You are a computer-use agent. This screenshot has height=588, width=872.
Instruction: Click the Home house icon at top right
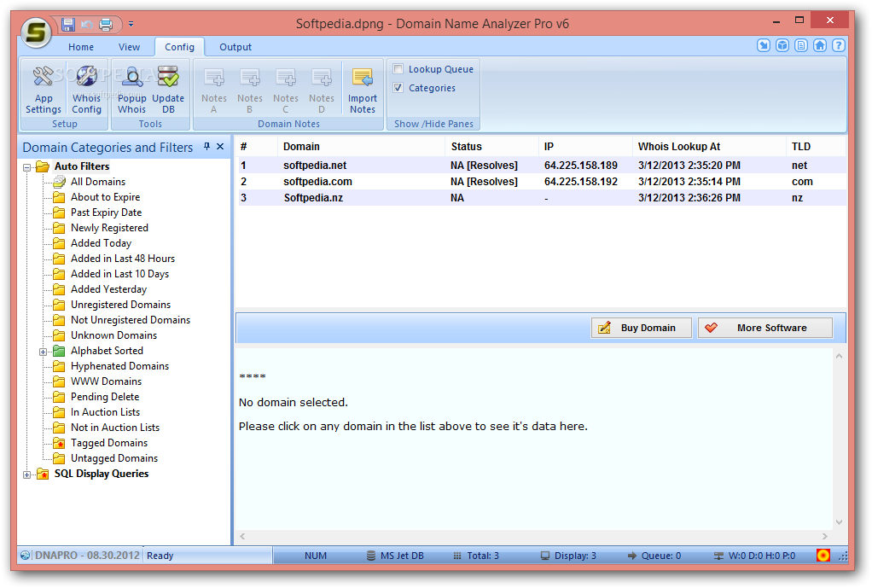[820, 45]
